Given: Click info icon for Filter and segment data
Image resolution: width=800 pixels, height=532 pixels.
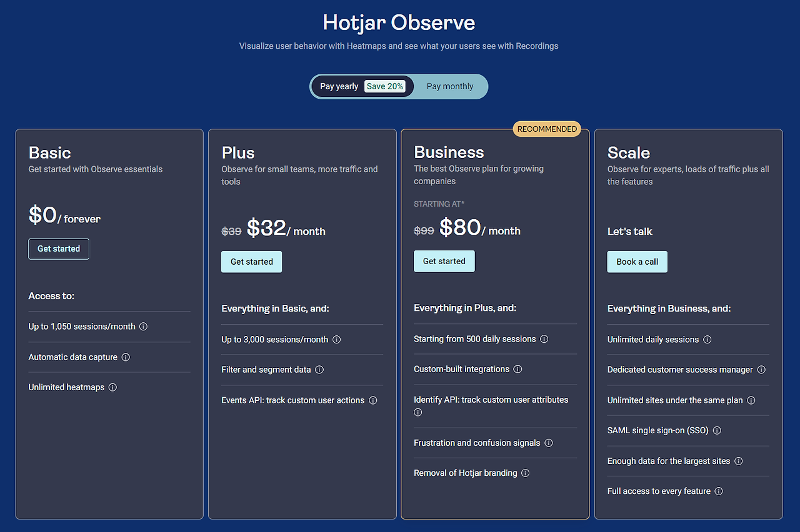Looking at the screenshot, I should click(x=319, y=370).
